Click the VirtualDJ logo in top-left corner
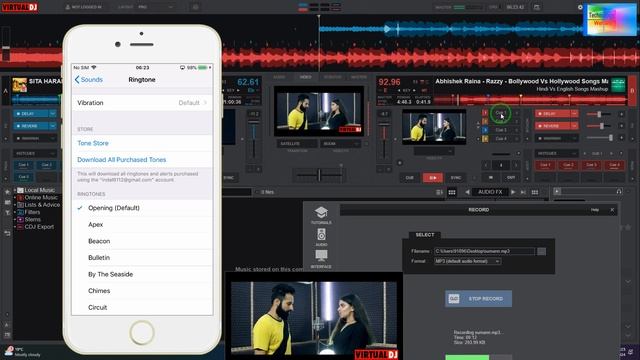 point(20,7)
